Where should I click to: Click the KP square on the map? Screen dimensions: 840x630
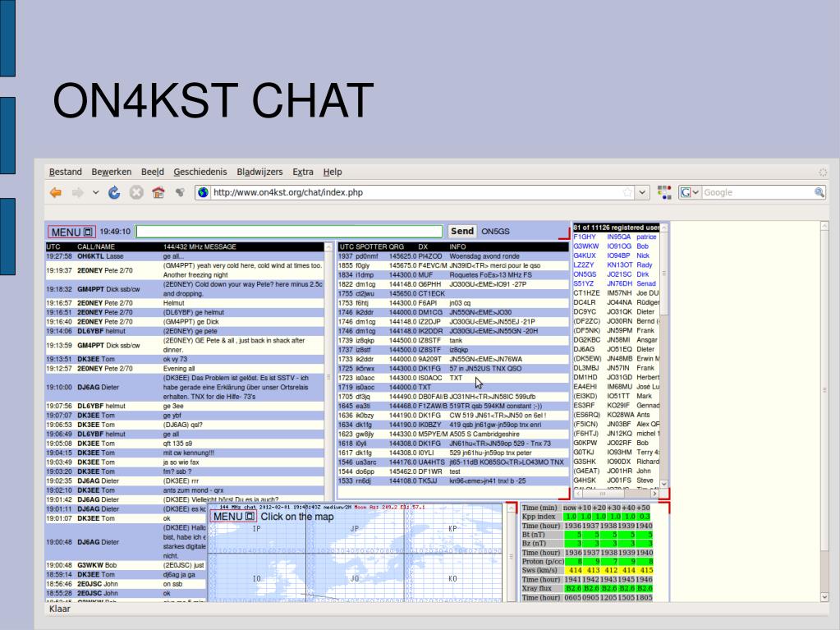click(452, 529)
